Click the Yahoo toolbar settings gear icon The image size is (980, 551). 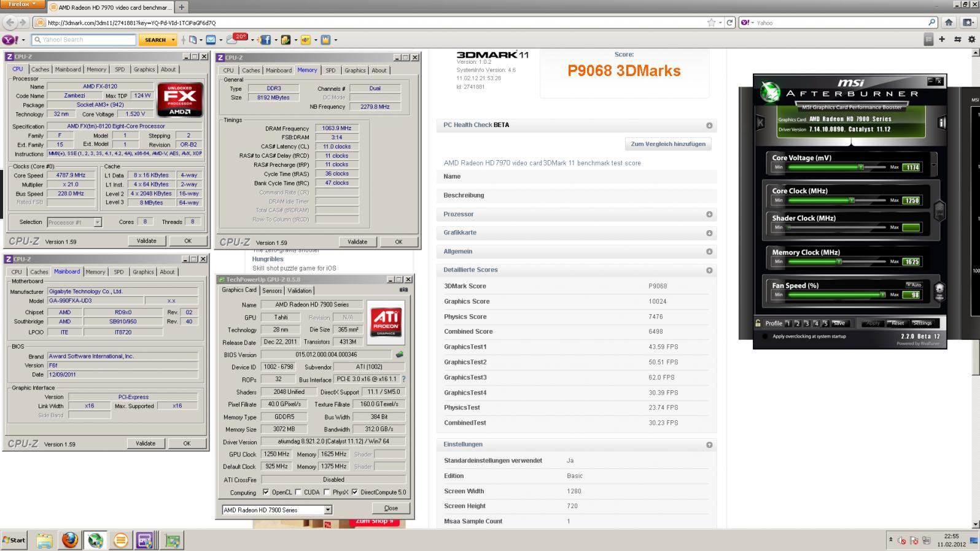click(x=971, y=39)
